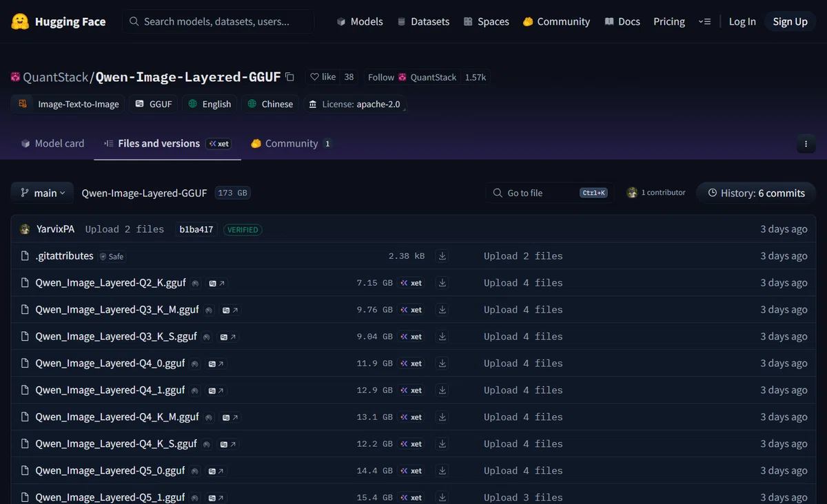This screenshot has width=827, height=504.
Task: Download Qwen_Image_Layered-Q4_1.gguf via download icon
Action: pos(442,390)
